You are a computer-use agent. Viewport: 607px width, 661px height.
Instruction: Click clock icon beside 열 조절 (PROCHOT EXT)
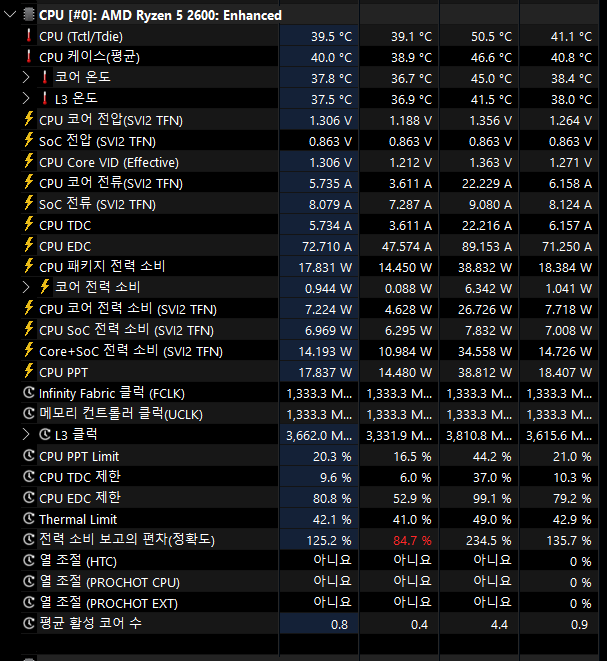click(29, 602)
